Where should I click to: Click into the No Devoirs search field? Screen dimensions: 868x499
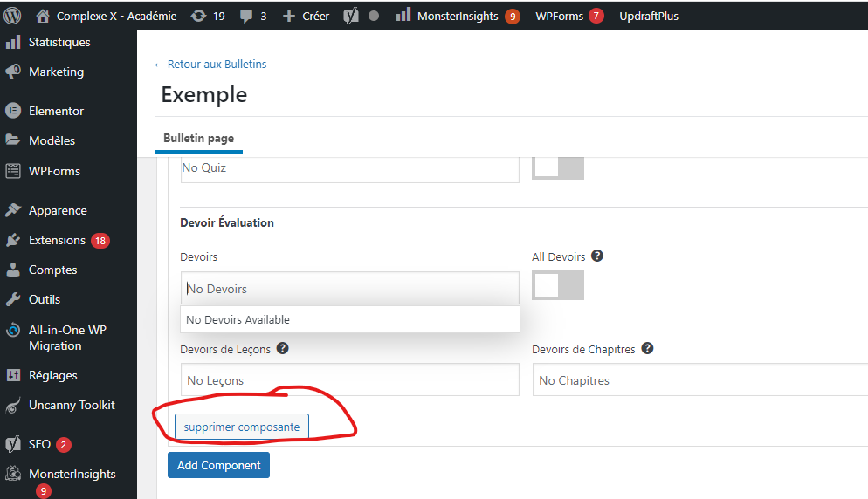click(349, 289)
